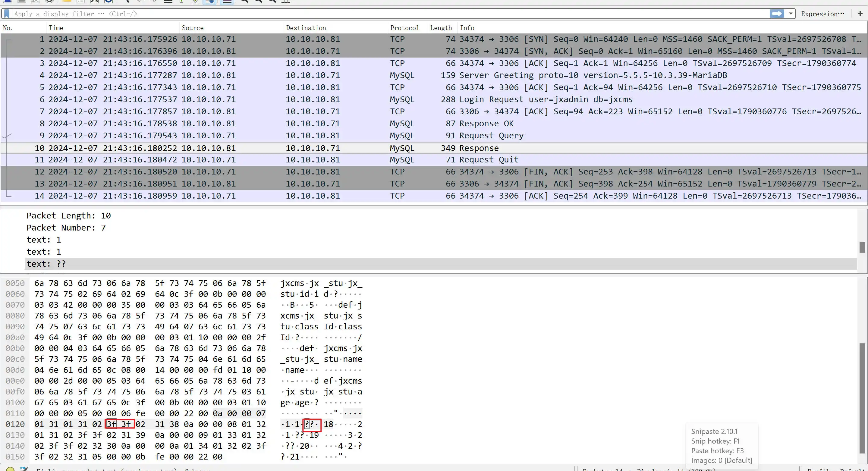The image size is (868, 471).
Task: Click the display filter bookmark icon
Action: (6, 14)
